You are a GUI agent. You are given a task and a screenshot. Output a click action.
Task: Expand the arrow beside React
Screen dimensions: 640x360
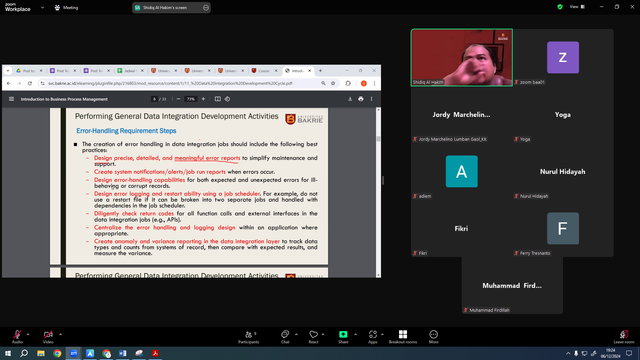323,334
